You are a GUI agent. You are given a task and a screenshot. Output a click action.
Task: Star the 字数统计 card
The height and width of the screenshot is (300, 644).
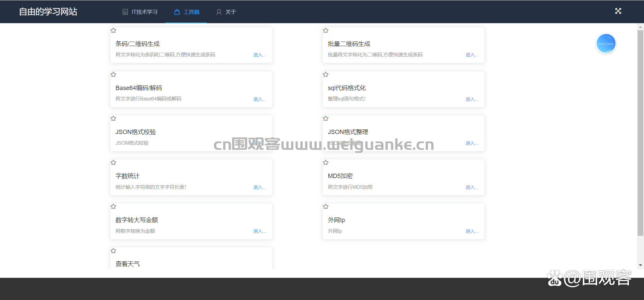coord(113,163)
